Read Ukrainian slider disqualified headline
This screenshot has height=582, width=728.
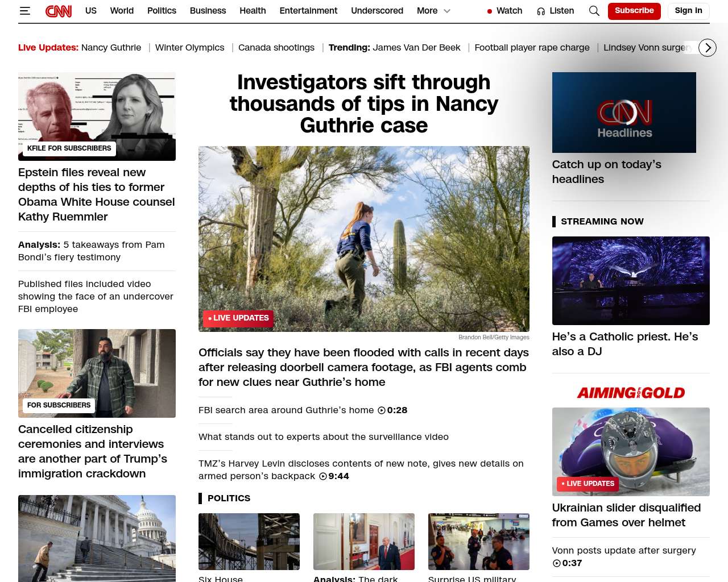(x=626, y=515)
